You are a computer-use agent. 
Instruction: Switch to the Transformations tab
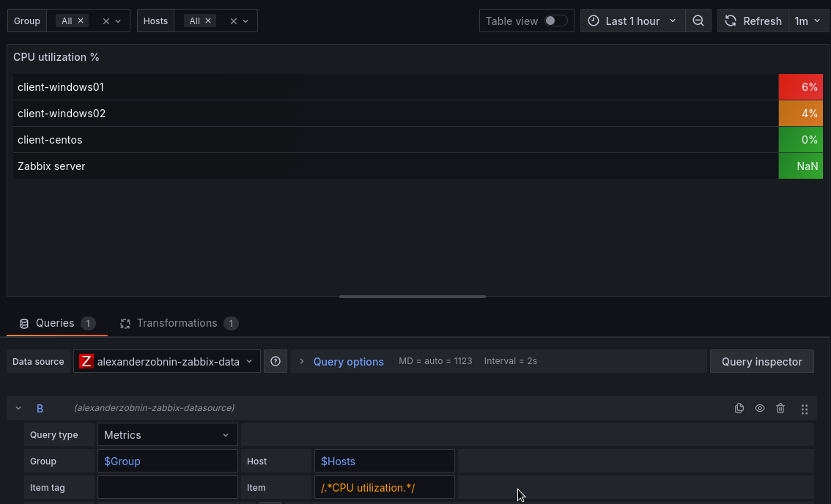coord(179,323)
